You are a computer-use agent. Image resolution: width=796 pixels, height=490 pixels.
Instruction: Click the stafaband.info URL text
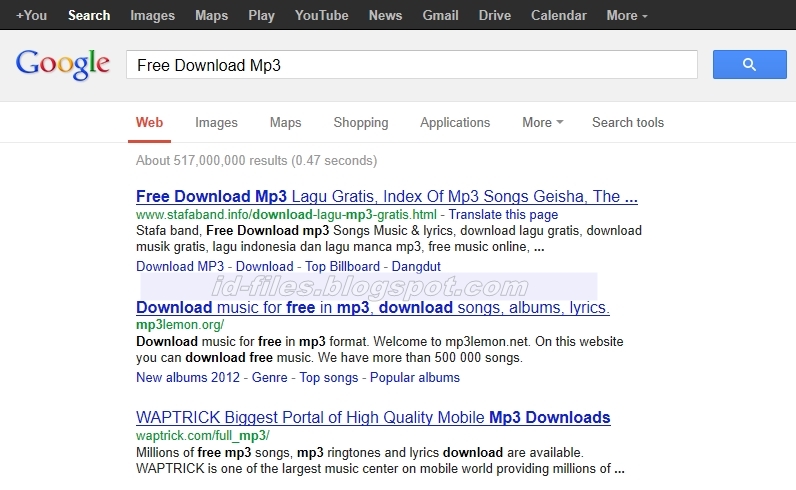coord(286,214)
